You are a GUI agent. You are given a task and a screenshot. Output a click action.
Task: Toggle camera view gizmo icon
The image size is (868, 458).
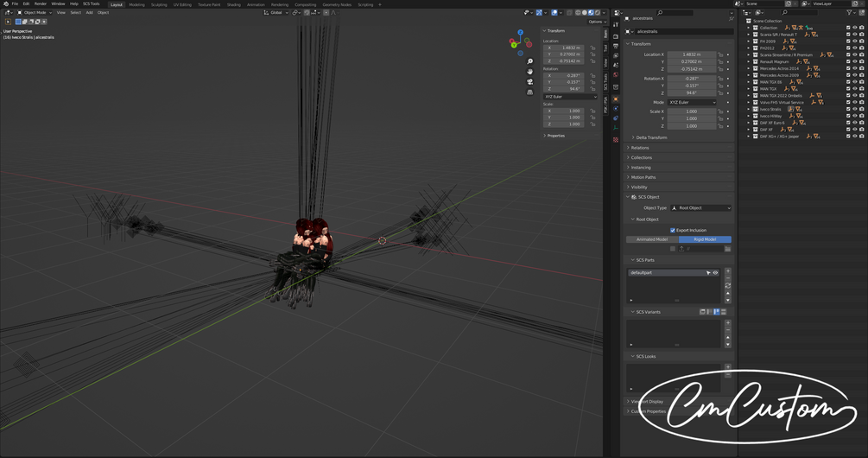pyautogui.click(x=529, y=81)
